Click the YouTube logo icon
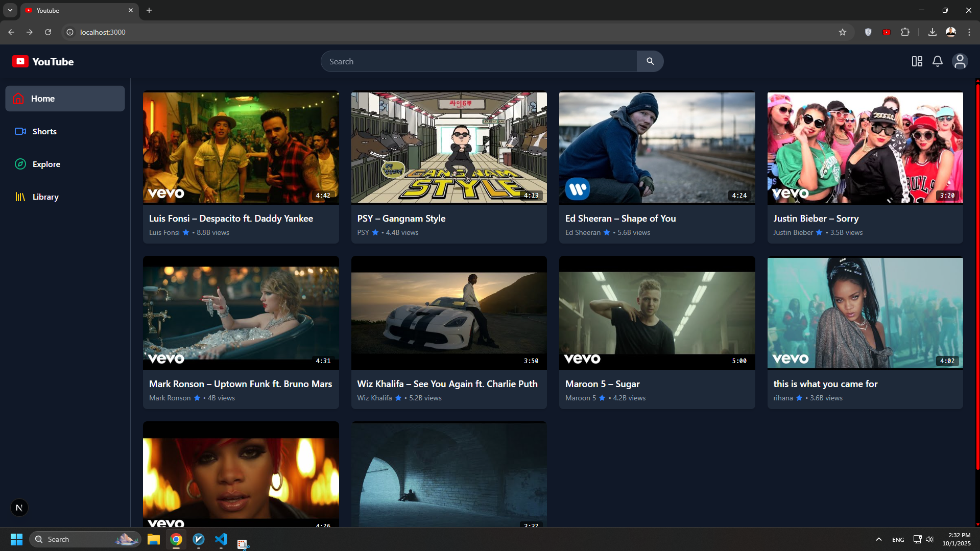The height and width of the screenshot is (551, 980). 20,61
